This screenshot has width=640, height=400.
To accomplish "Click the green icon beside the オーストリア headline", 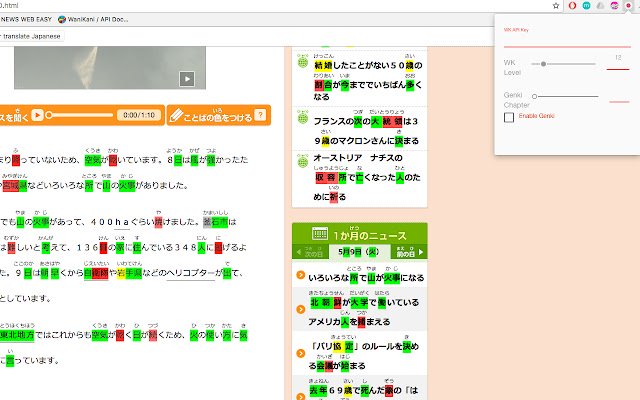I will [302, 161].
